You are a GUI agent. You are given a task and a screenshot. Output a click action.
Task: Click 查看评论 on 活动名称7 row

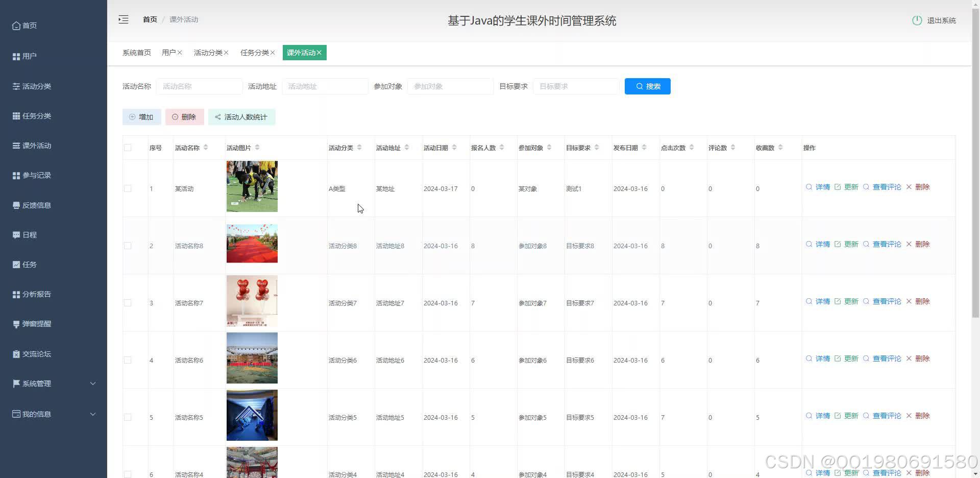[886, 301]
